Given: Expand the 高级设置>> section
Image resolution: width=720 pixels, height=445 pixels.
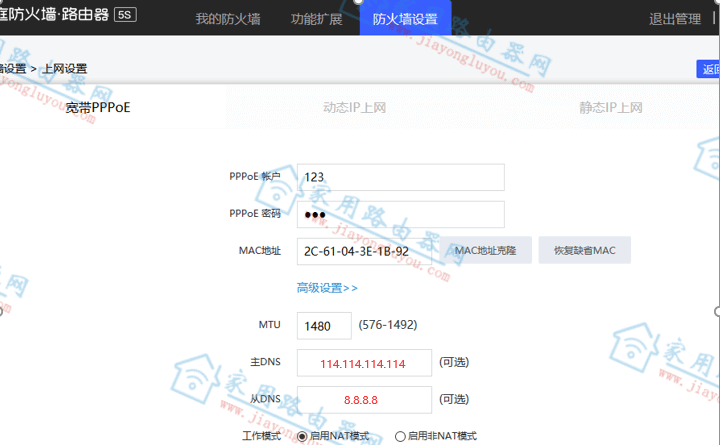Looking at the screenshot, I should [x=327, y=288].
